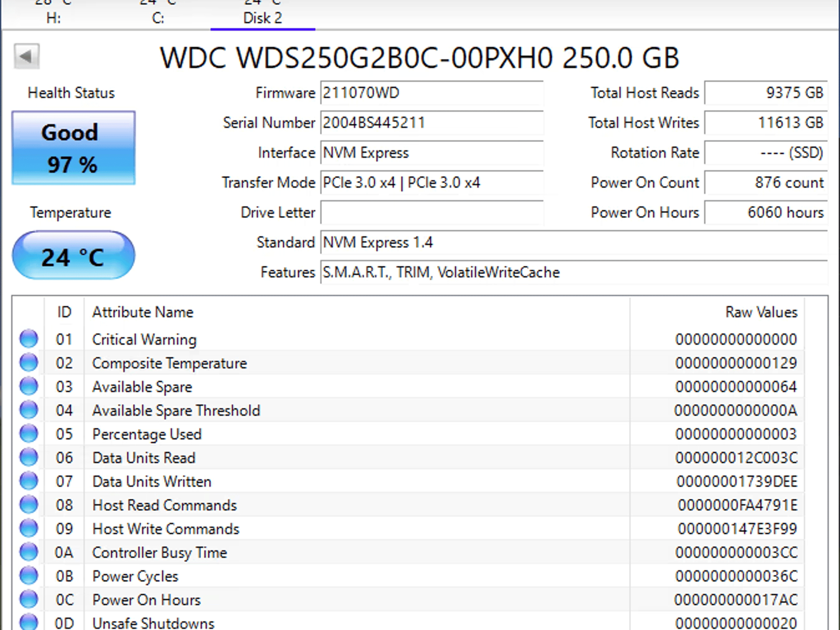Click the Attribute Name column header
The height and width of the screenshot is (630, 840).
coord(357,312)
